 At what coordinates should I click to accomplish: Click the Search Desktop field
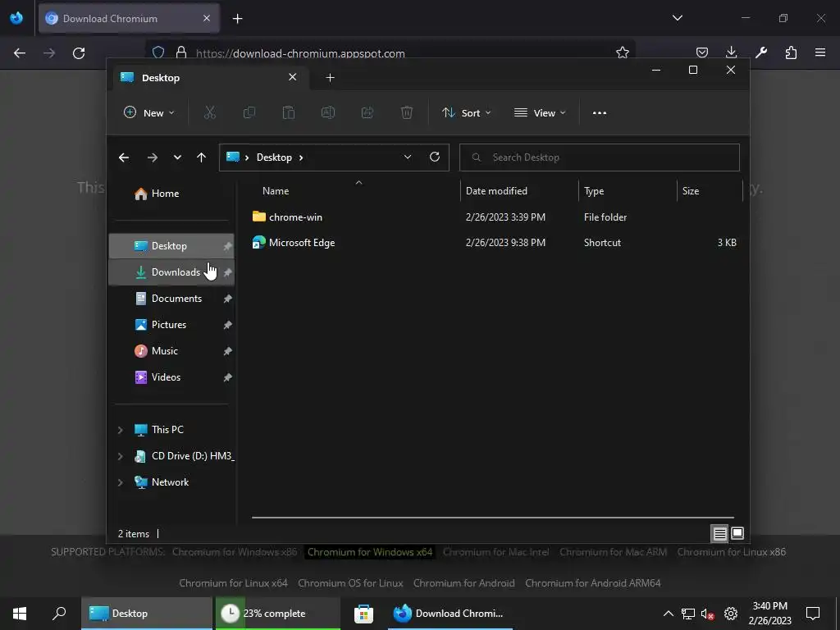(x=599, y=157)
